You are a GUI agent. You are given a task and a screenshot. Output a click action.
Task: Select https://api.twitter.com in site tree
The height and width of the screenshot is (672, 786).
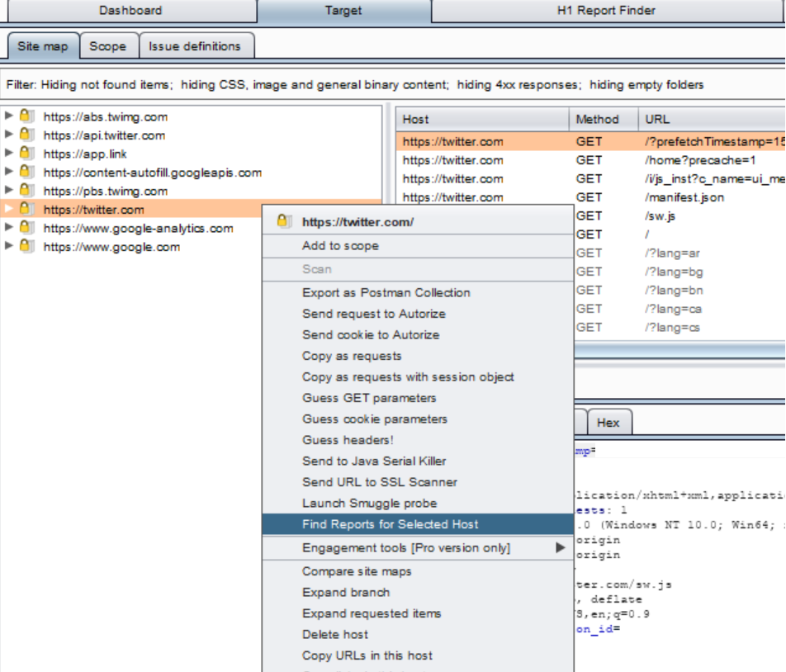click(x=104, y=135)
